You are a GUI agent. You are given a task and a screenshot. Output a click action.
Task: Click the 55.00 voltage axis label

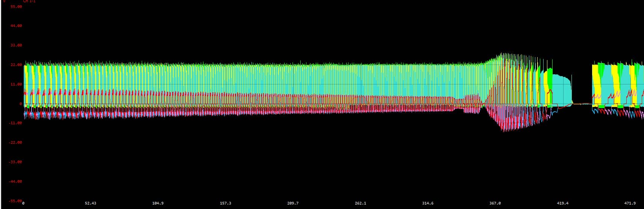coord(16,7)
